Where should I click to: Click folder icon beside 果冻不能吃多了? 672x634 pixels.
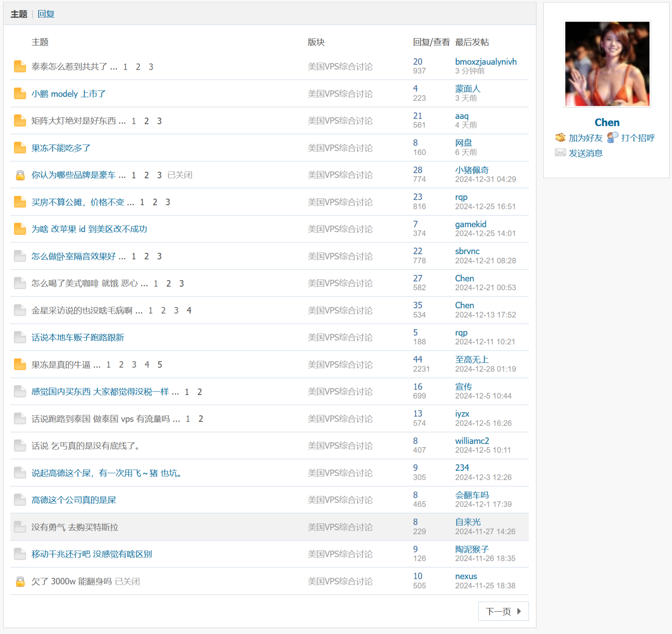[x=20, y=148]
